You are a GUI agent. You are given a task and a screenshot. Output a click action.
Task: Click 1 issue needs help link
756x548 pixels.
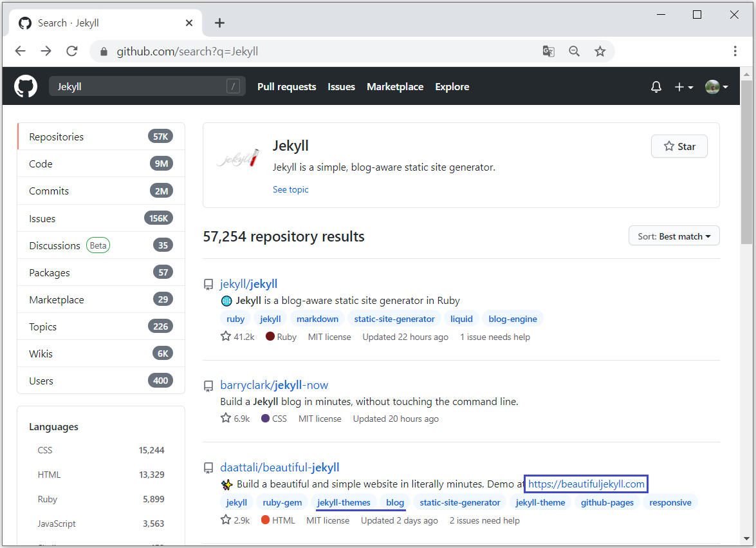tap(495, 337)
